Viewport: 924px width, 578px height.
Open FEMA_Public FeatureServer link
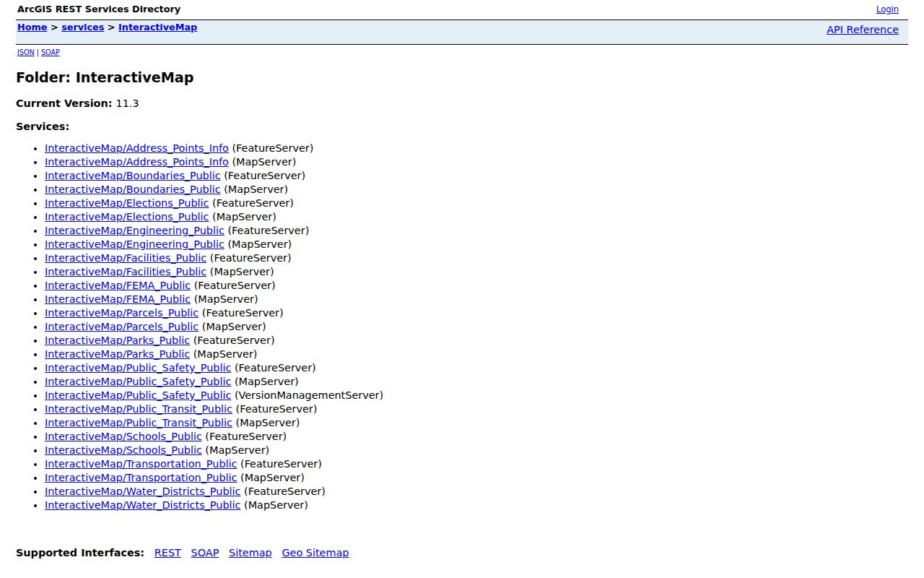(118, 285)
